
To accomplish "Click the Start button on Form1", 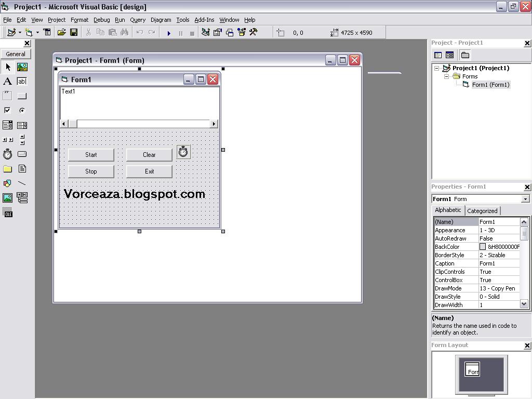I will 90,154.
